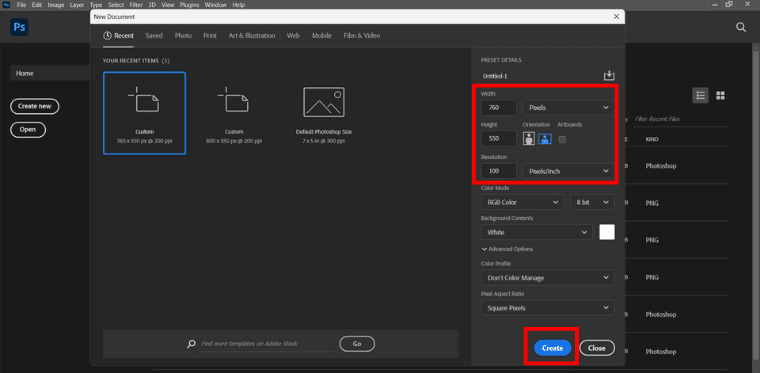This screenshot has height=373, width=760.
Task: Switch to the Recent tab
Action: pos(118,36)
